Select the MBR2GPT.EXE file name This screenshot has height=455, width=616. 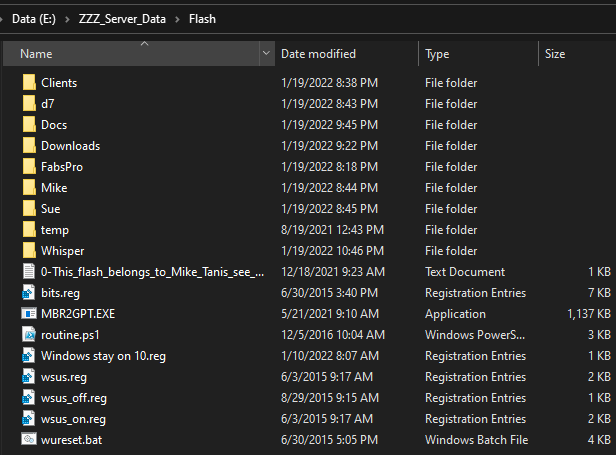(x=78, y=314)
